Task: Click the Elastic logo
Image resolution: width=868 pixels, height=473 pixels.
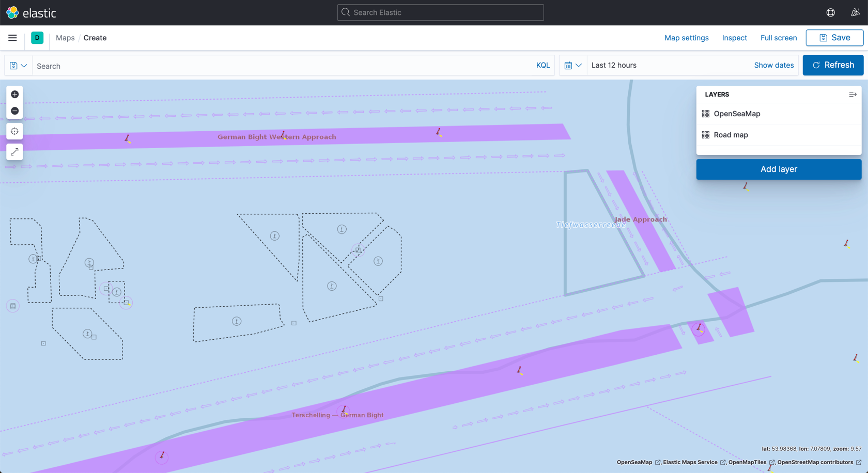Action: coord(31,12)
